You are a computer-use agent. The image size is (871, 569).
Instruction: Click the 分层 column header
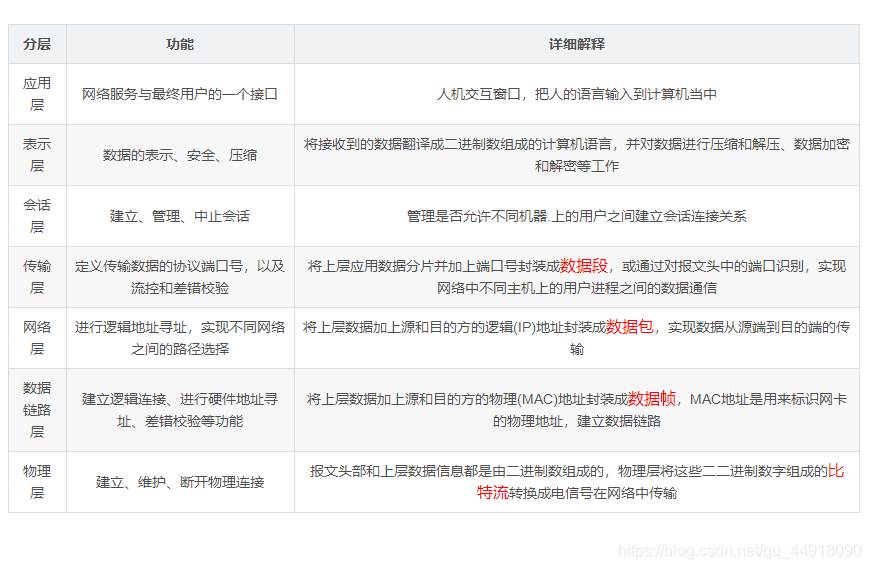pos(37,44)
